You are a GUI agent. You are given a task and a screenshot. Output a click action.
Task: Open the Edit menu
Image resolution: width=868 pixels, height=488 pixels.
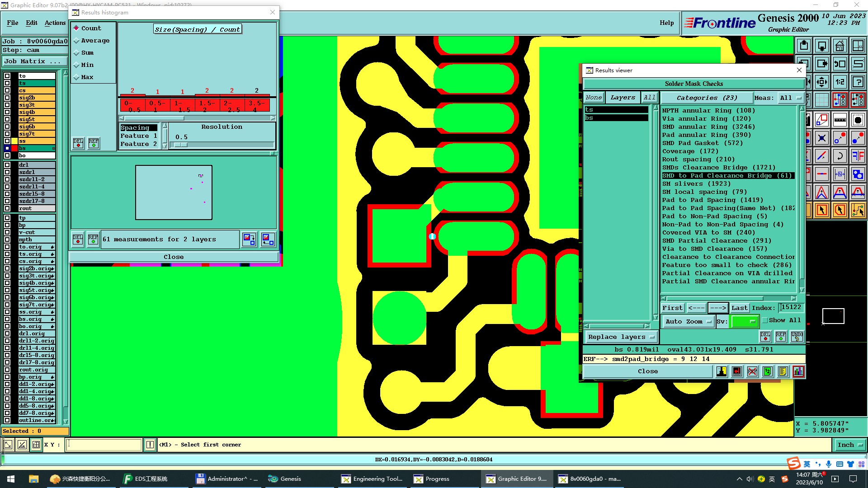pyautogui.click(x=32, y=23)
